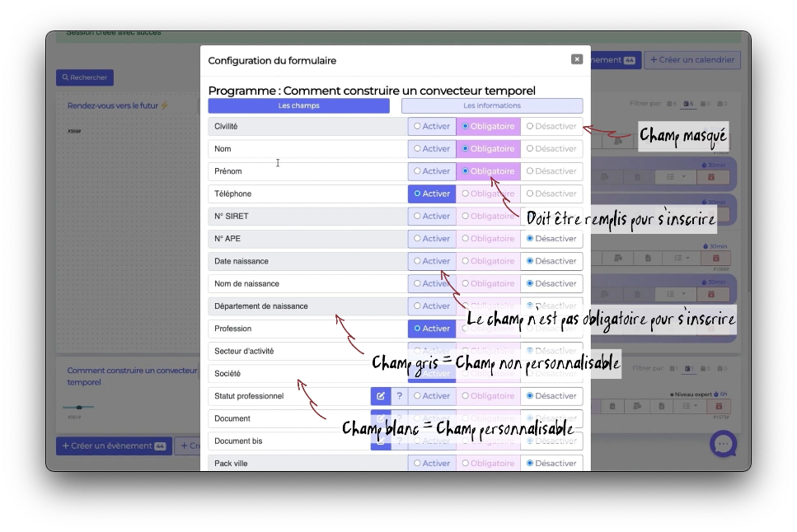Open Rendez-vous vers le futur program

coord(118,105)
